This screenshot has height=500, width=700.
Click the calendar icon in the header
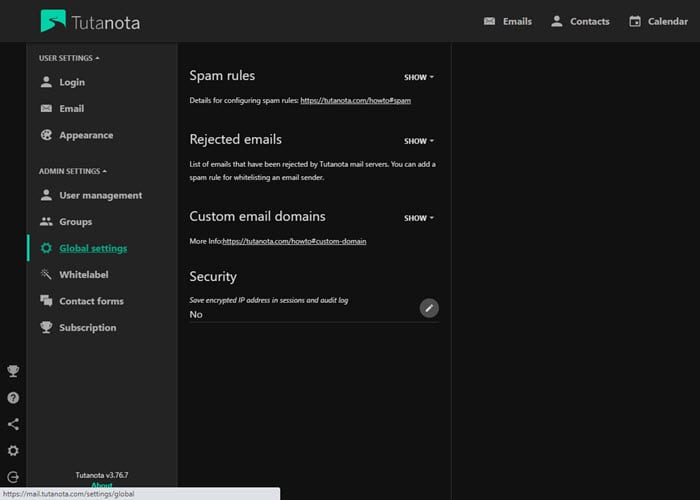[x=635, y=21]
